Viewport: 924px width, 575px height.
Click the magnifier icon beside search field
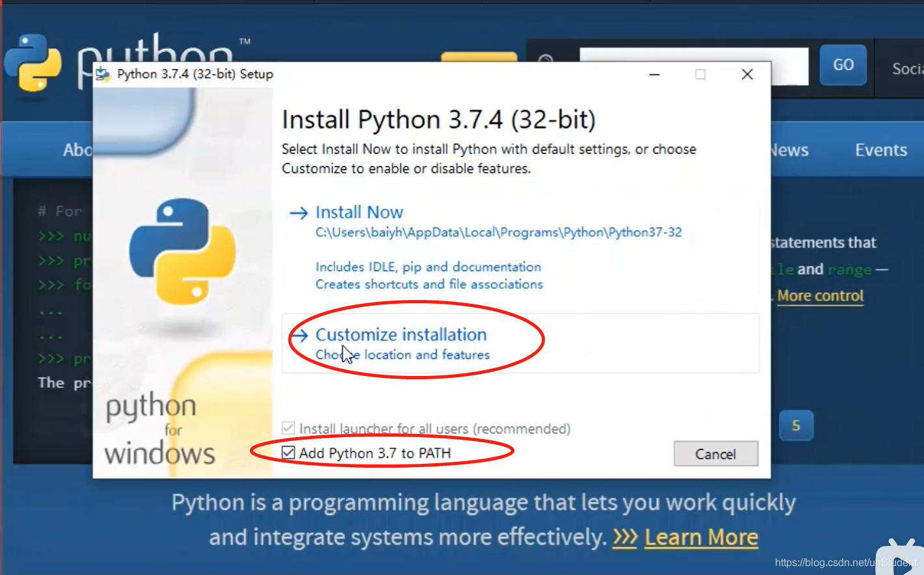pos(546,59)
